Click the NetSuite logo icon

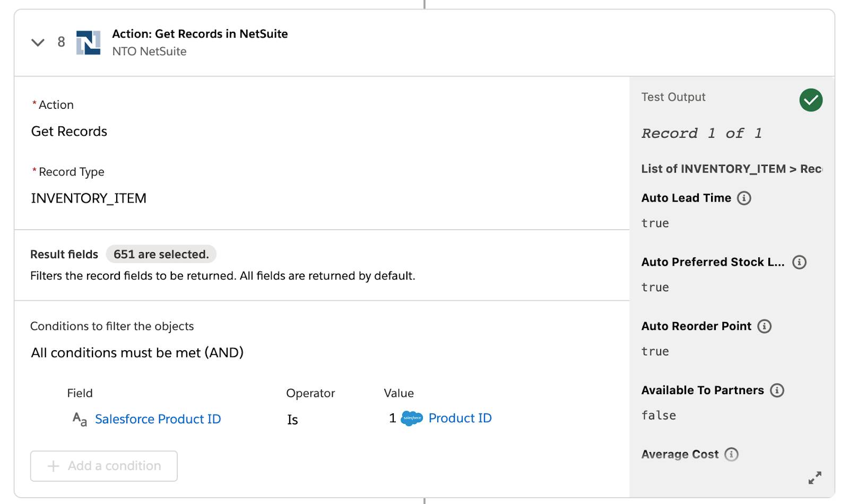coord(88,42)
